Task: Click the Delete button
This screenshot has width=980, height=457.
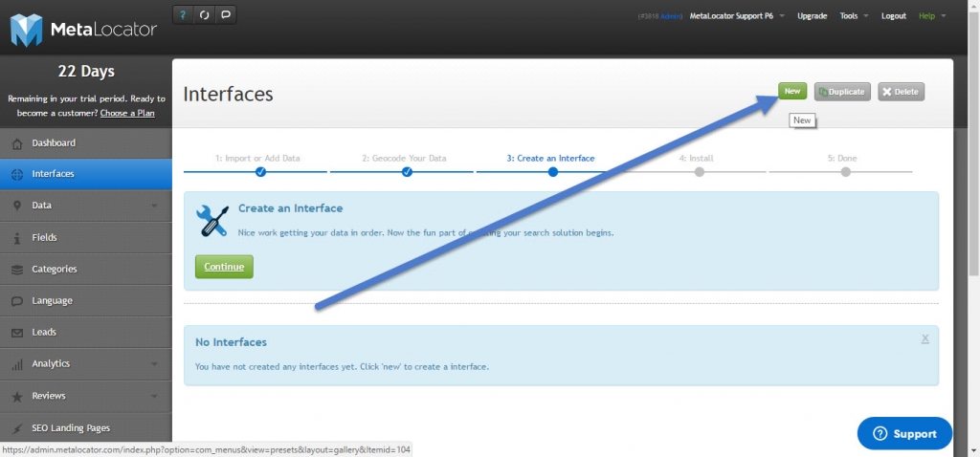Action: [901, 92]
